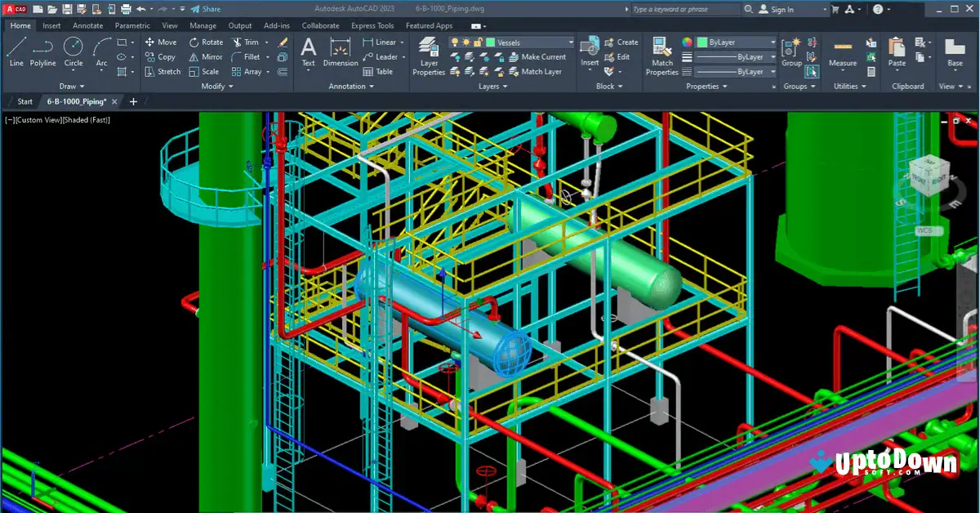Lock a layer using the padlock icon

(477, 42)
